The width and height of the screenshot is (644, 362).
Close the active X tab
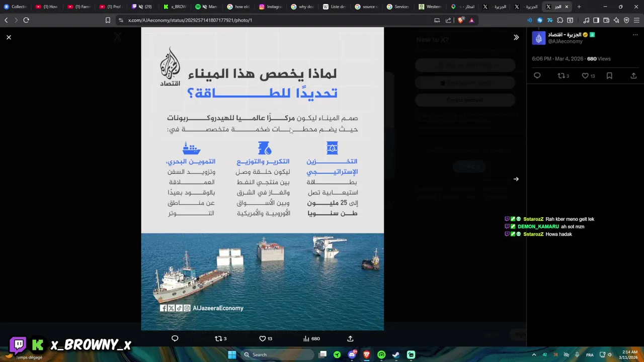[567, 7]
